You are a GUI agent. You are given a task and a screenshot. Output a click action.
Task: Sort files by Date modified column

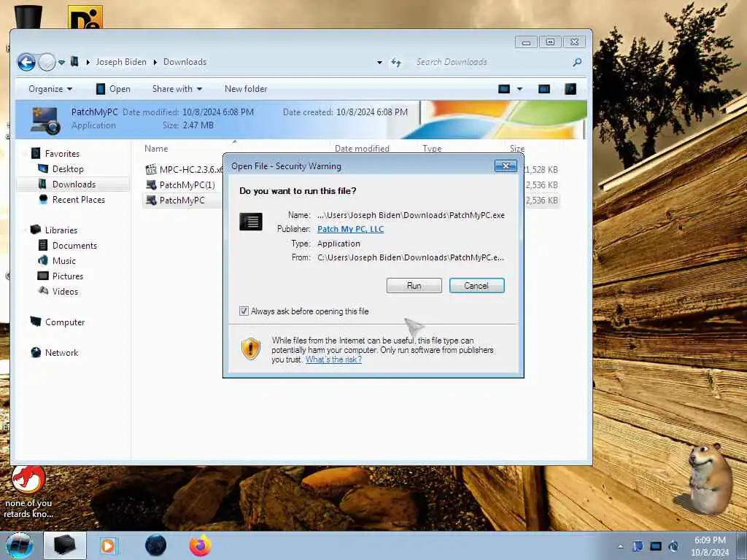(362, 149)
